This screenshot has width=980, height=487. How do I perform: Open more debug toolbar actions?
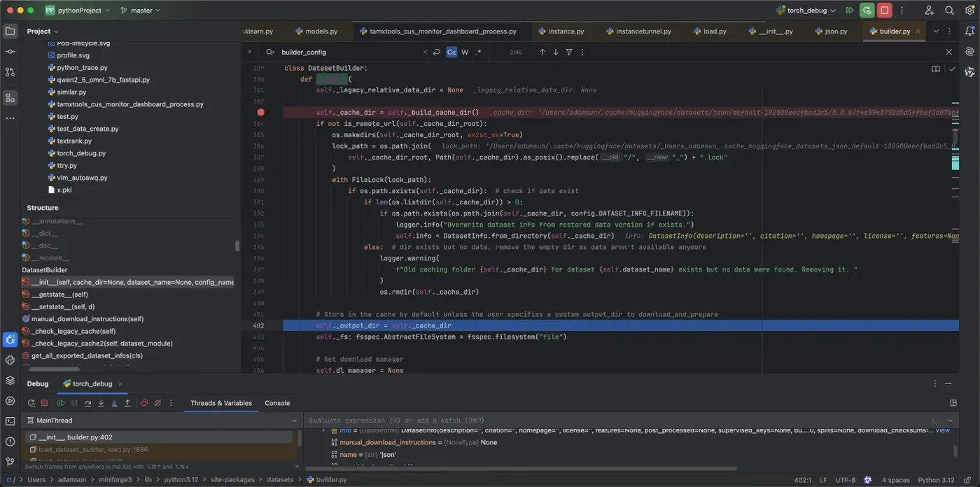[171, 403]
